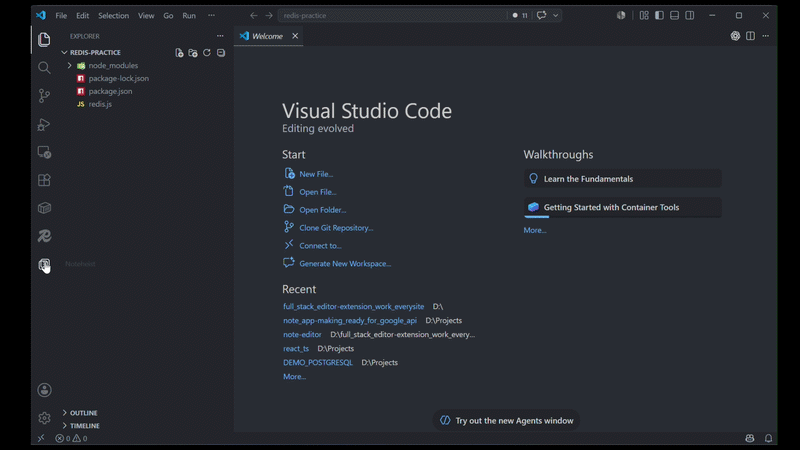This screenshot has width=800, height=450.
Task: Open the Chat dropdown arrow in title bar
Action: pyautogui.click(x=556, y=15)
